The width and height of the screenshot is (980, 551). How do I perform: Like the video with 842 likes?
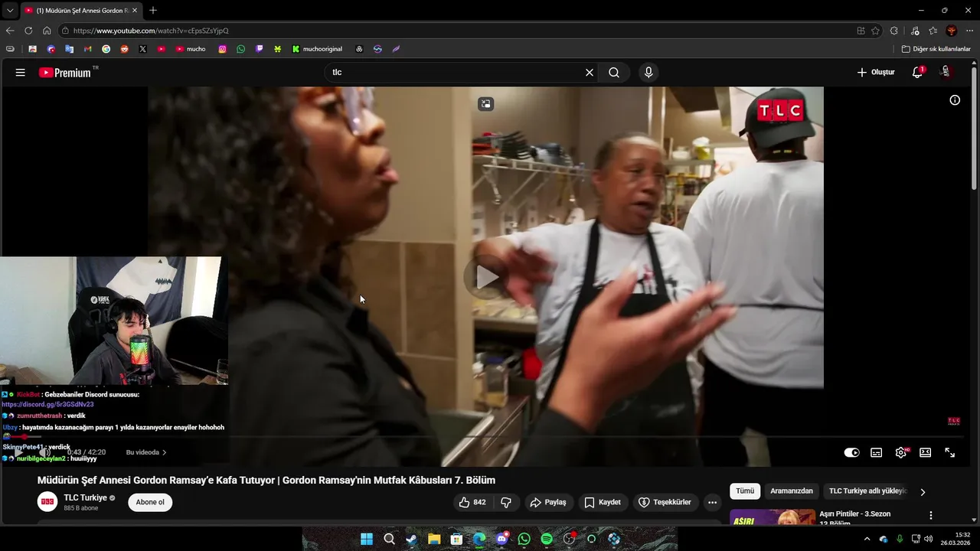(x=472, y=503)
